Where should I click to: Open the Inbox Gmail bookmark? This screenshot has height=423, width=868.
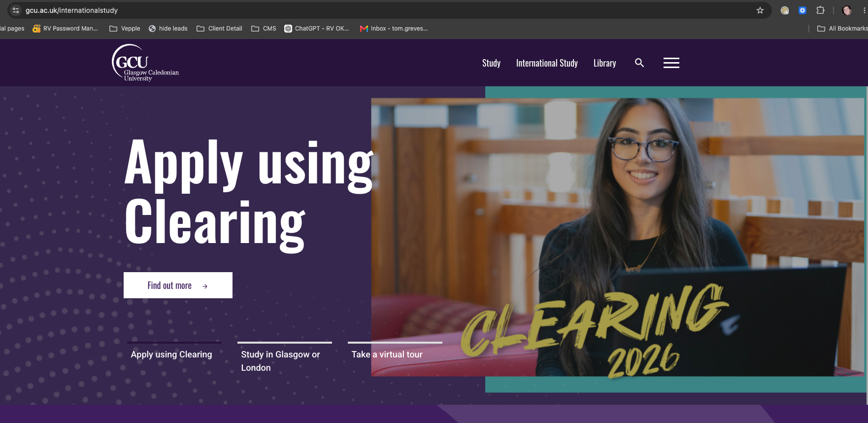point(394,29)
